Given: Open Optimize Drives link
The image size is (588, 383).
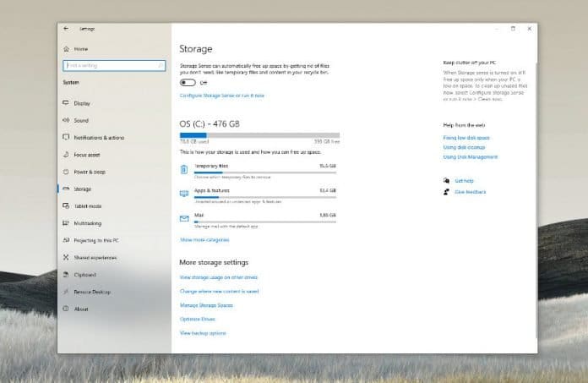Looking at the screenshot, I should 198,319.
